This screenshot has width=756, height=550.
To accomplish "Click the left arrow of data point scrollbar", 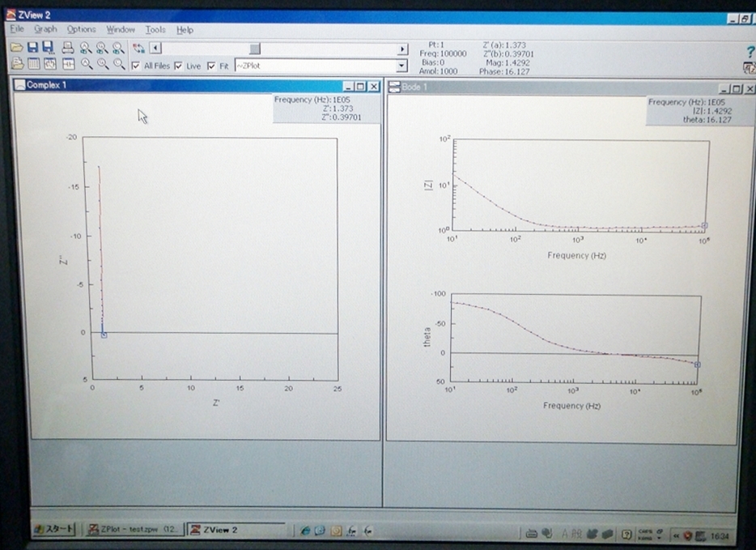I will point(155,48).
